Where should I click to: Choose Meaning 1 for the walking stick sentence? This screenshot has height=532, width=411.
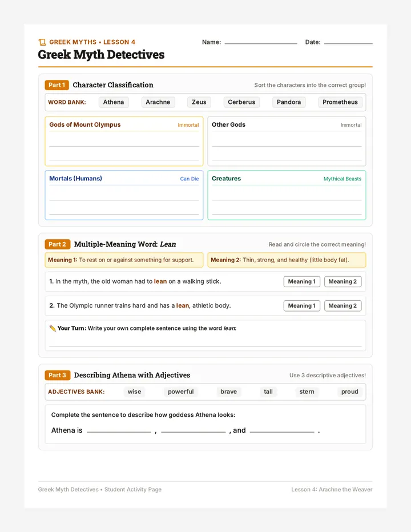pos(302,281)
